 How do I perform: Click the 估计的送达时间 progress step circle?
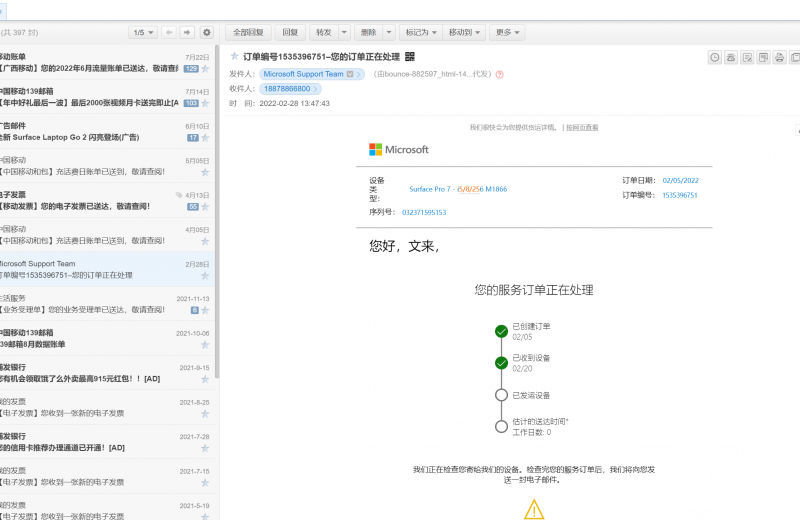coord(502,426)
